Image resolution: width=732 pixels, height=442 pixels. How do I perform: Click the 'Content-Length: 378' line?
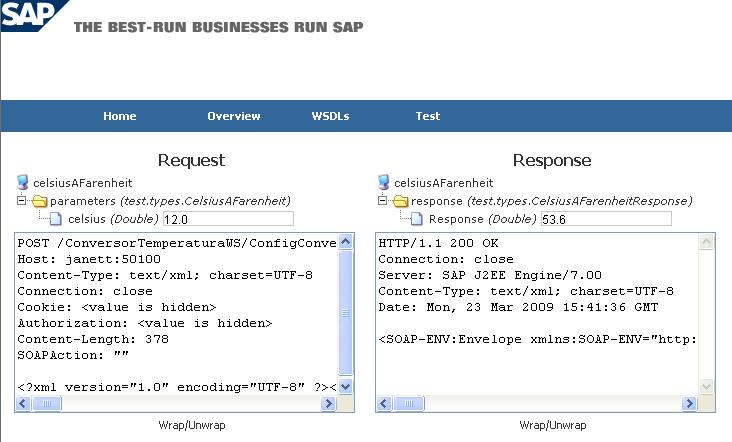(x=93, y=339)
